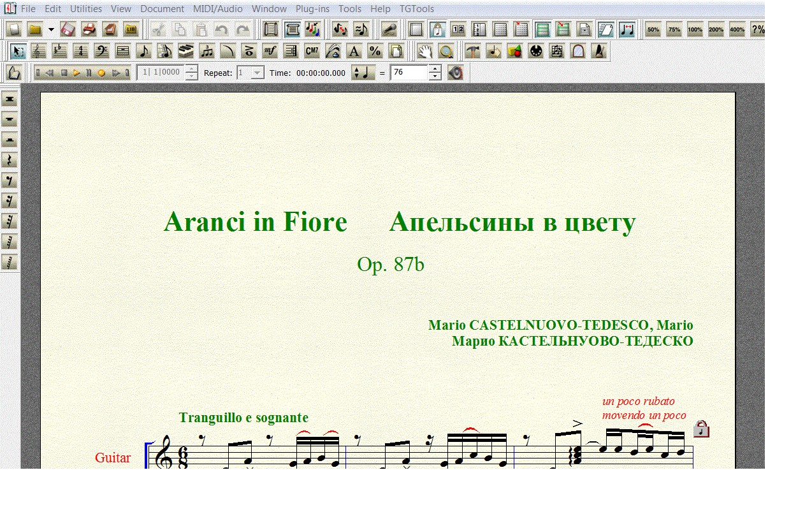The height and width of the screenshot is (521, 812).
Task: Save the document with the floppy icon
Action: click(68, 29)
